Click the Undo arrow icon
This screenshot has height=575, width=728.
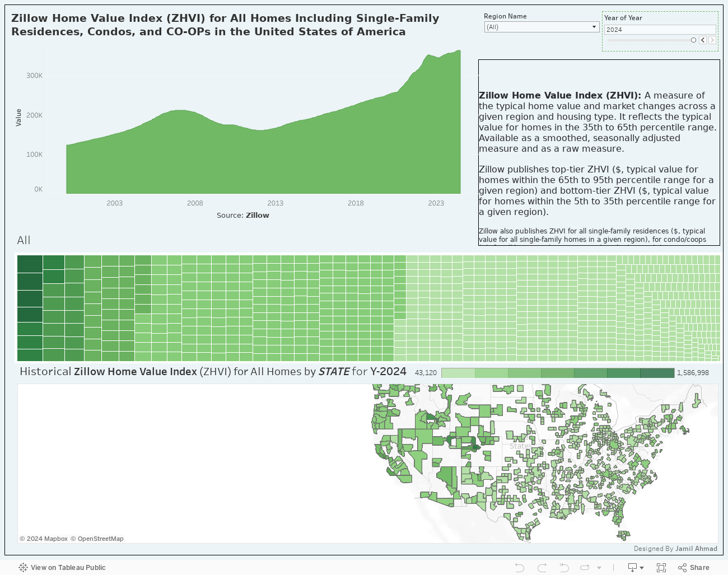click(519, 568)
